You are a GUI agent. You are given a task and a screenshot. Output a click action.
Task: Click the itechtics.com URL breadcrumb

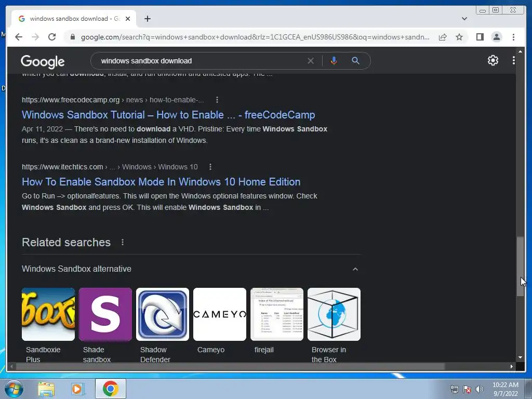pyautogui.click(x=110, y=167)
